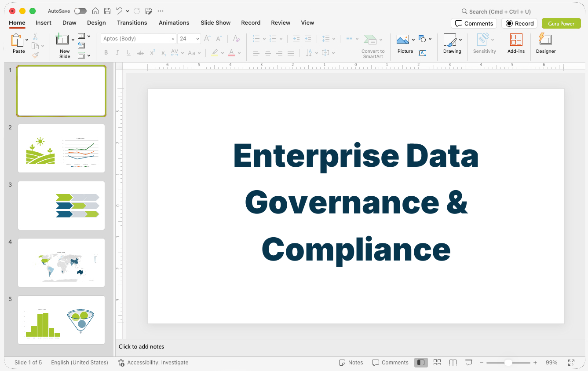This screenshot has height=371, width=588.
Task: Click the Cut scissors icon
Action: click(35, 37)
